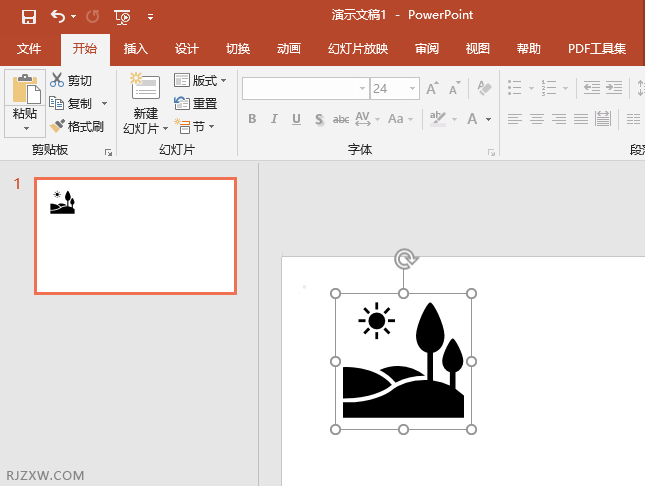645x486 pixels.
Task: Open the font size dropdown showing 24
Action: 413,89
